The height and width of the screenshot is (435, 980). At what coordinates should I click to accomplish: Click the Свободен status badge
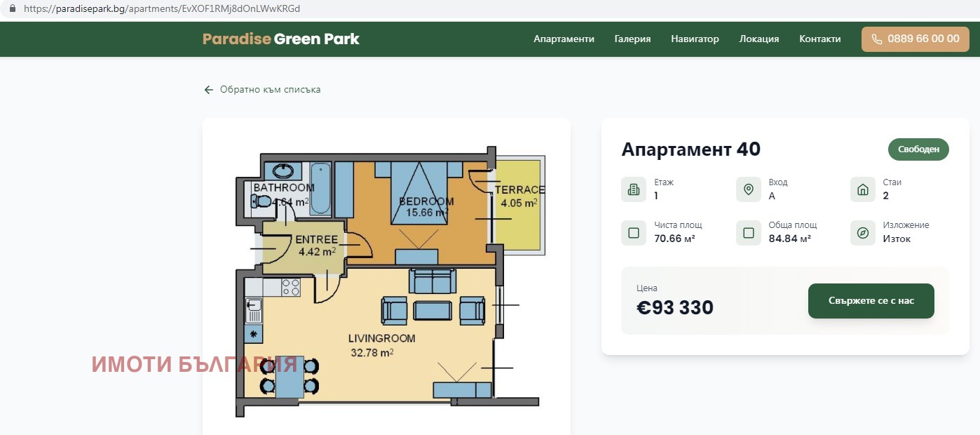918,149
